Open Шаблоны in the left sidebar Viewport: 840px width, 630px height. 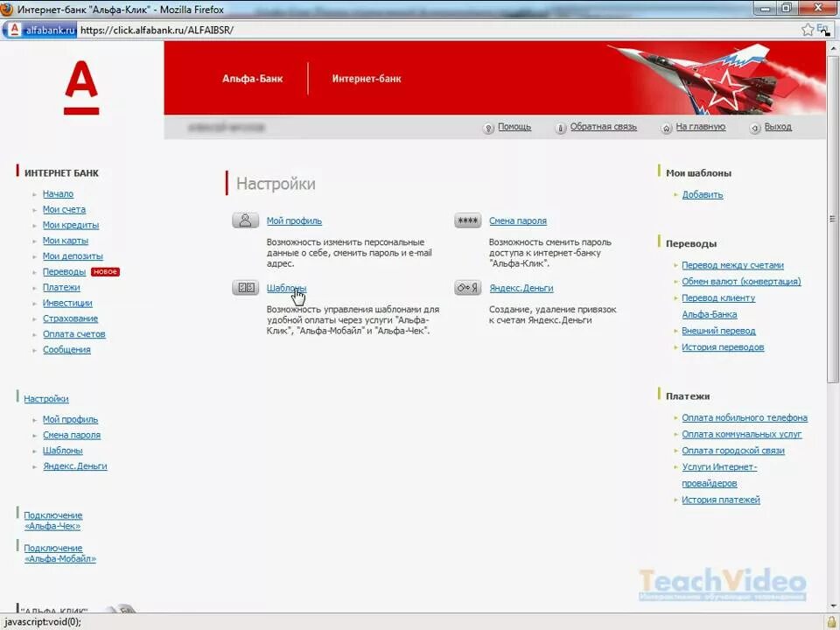(63, 451)
